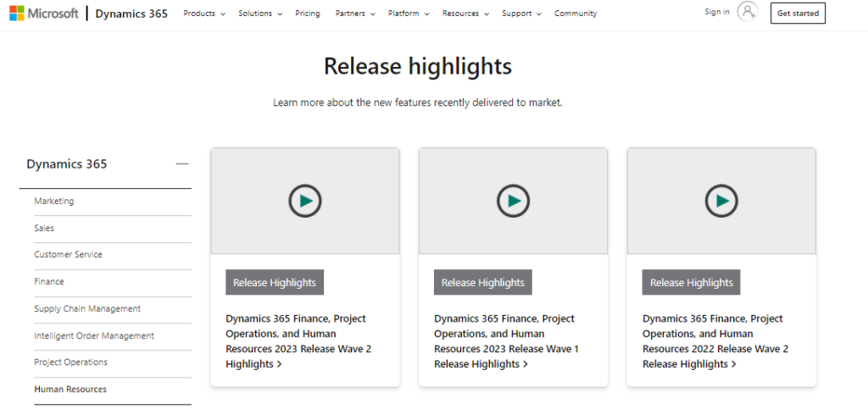
Task: Expand the Platform menu
Action: (x=409, y=14)
